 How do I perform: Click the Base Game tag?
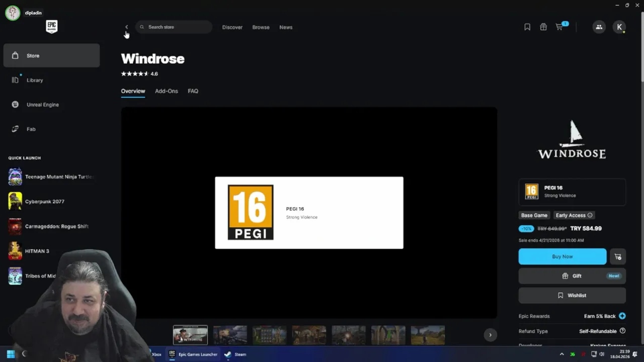click(x=534, y=215)
